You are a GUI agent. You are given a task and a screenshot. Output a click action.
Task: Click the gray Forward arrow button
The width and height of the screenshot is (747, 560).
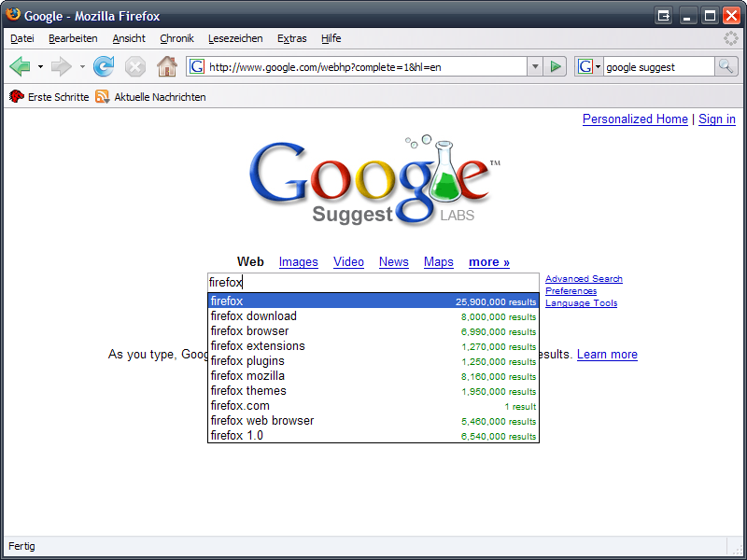click(61, 66)
